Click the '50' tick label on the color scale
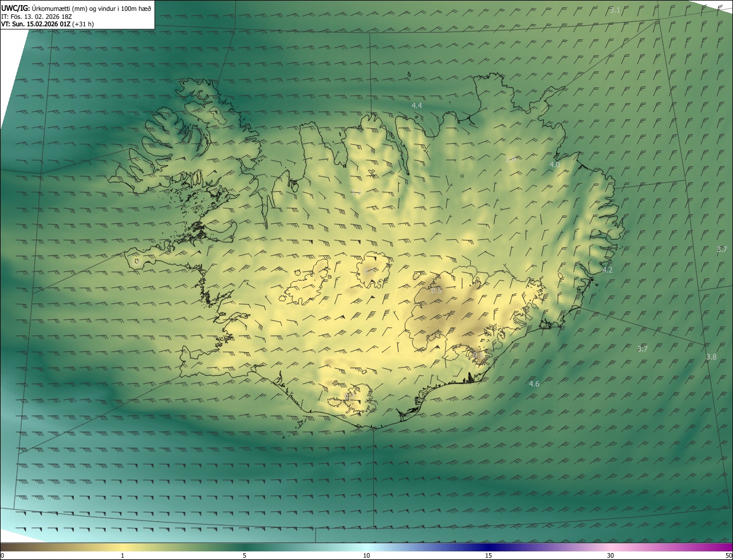Viewport: 733px width, 560px height. 728,556
